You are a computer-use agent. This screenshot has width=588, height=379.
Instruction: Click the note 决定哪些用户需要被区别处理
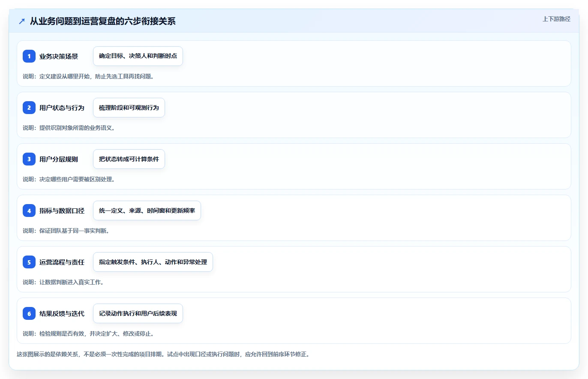tap(69, 179)
